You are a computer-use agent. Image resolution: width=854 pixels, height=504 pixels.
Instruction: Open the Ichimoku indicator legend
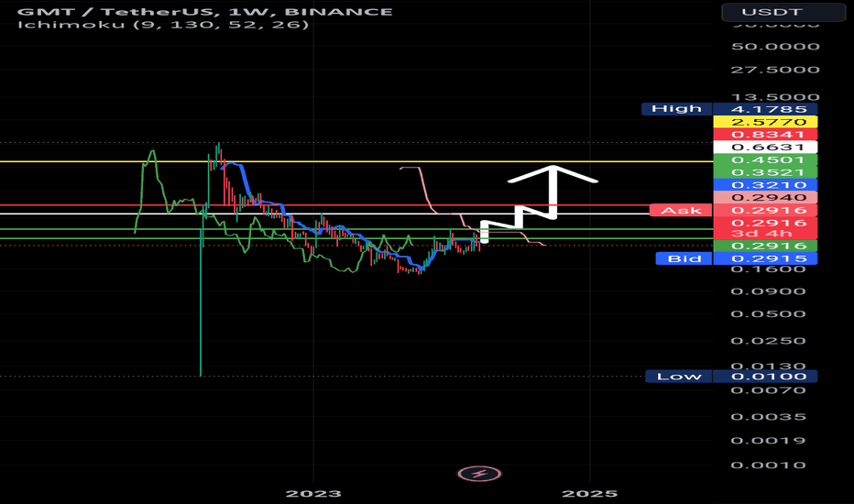(x=163, y=25)
